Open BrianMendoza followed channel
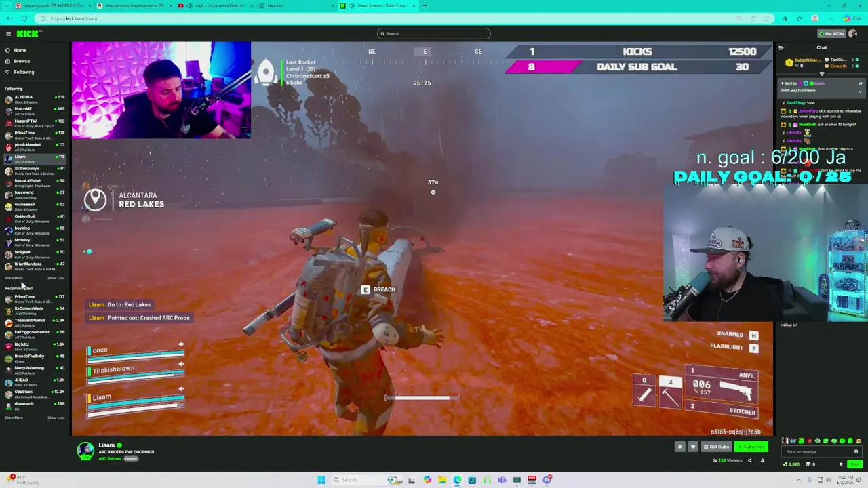Screen dimensions: 868x488 34,266
